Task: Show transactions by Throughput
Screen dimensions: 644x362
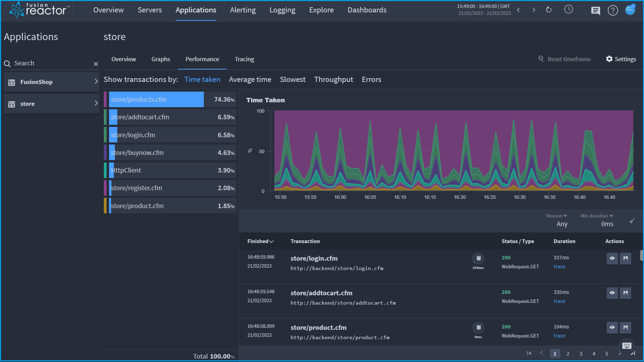Action: (x=334, y=80)
